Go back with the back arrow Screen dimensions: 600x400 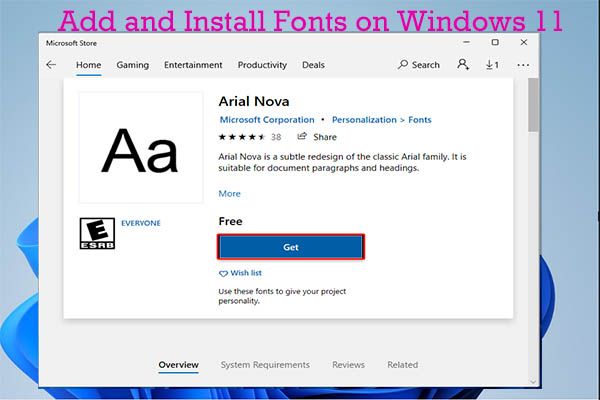pyautogui.click(x=51, y=65)
